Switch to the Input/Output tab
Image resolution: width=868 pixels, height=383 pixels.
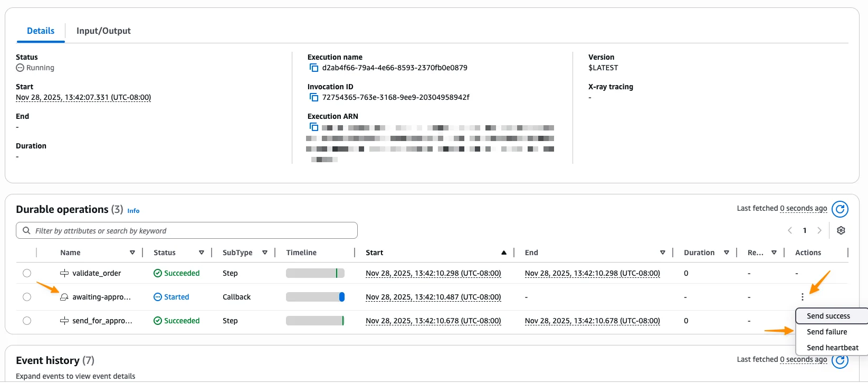[x=103, y=31]
